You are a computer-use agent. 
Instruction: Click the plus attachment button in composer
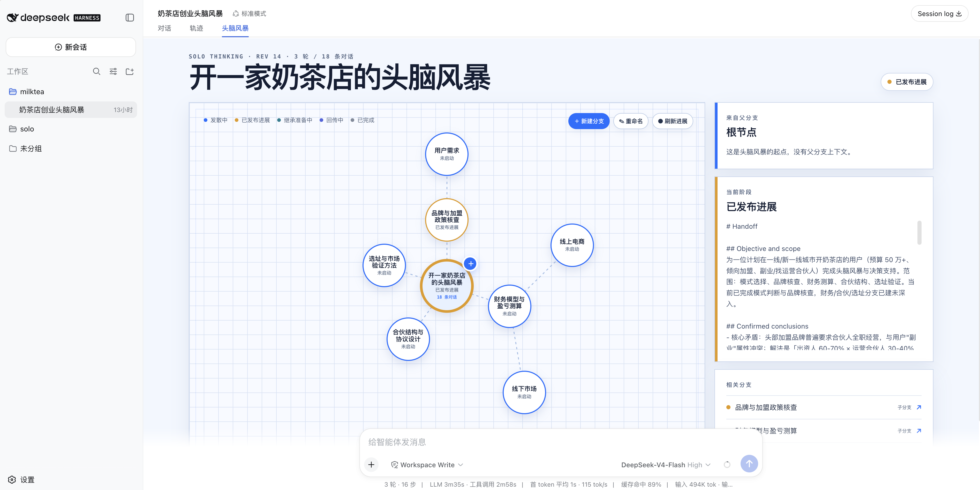(371, 464)
